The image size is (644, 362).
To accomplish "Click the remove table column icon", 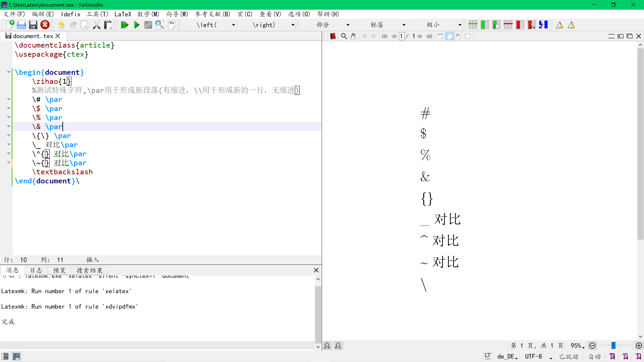I will point(520,25).
